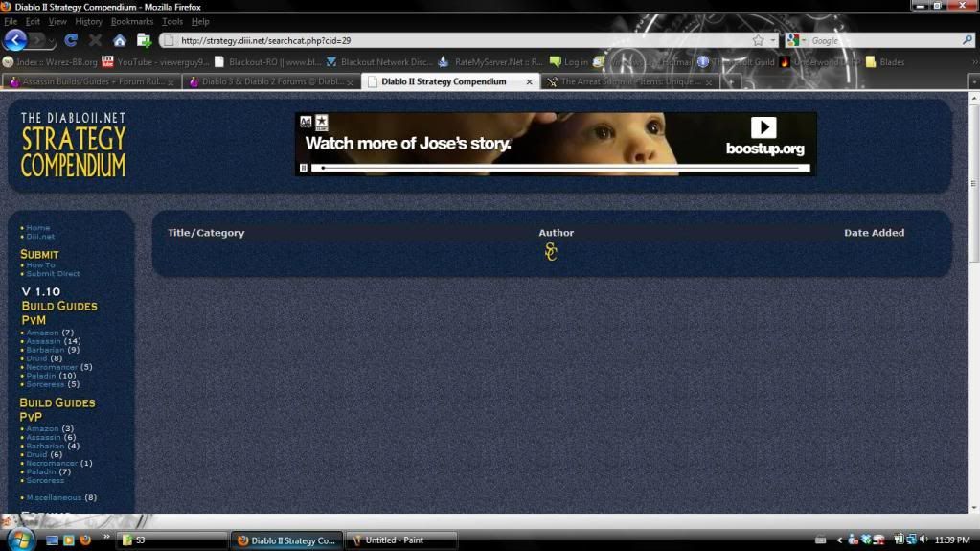Click the forward navigation arrow
980x551 pixels.
coord(37,40)
